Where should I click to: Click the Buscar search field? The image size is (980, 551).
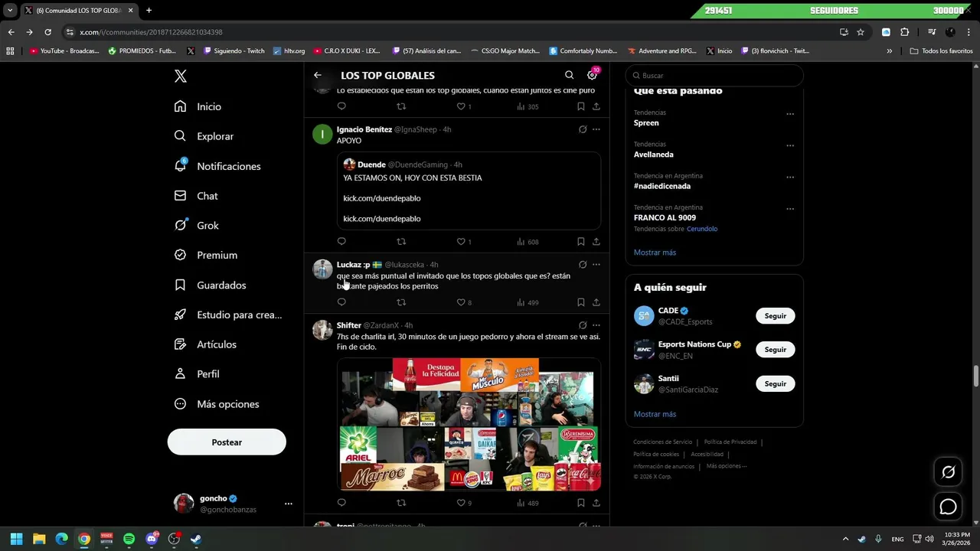pyautogui.click(x=714, y=76)
